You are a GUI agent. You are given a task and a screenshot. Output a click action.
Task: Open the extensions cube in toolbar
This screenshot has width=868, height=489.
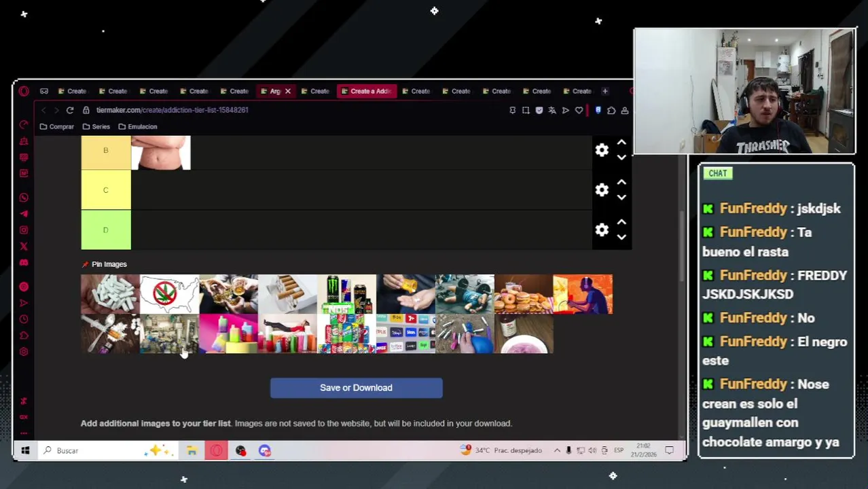click(611, 110)
